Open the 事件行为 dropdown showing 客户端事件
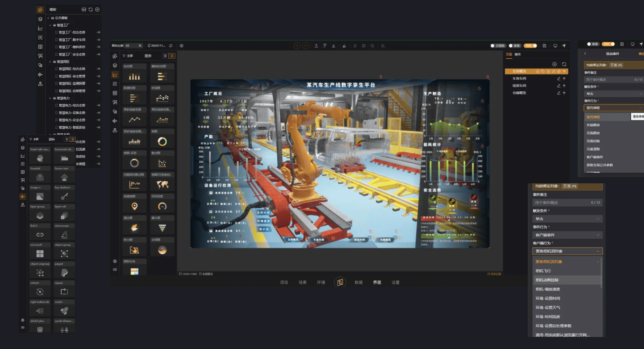The image size is (644, 349). tap(567, 235)
